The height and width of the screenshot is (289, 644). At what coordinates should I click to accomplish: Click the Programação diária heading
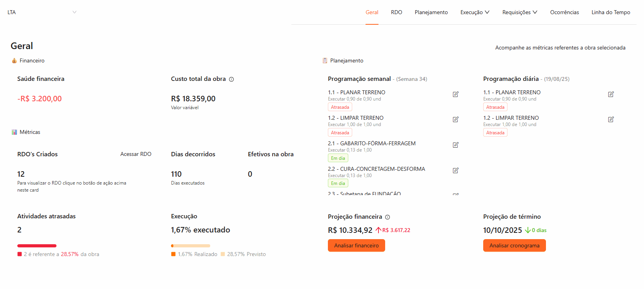click(x=511, y=79)
